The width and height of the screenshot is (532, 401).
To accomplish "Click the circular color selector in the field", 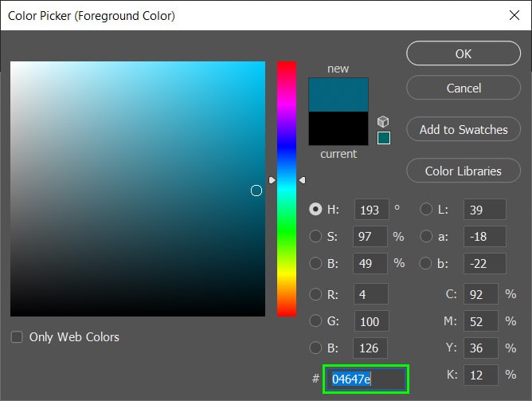I will pos(256,191).
